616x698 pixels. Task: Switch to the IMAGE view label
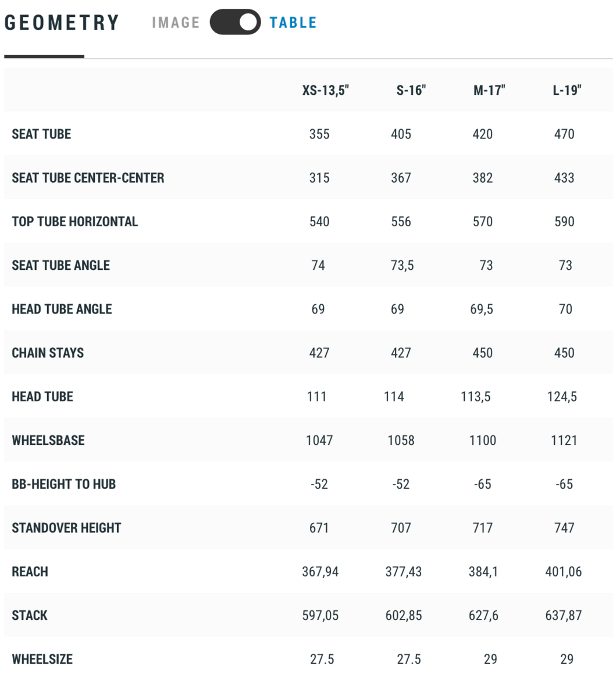pyautogui.click(x=176, y=23)
